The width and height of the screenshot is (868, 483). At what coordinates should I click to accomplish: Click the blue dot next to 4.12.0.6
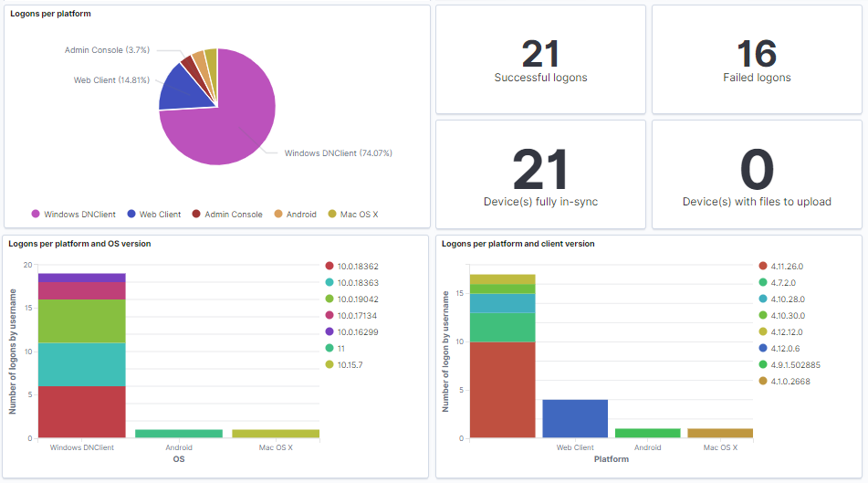coord(763,348)
